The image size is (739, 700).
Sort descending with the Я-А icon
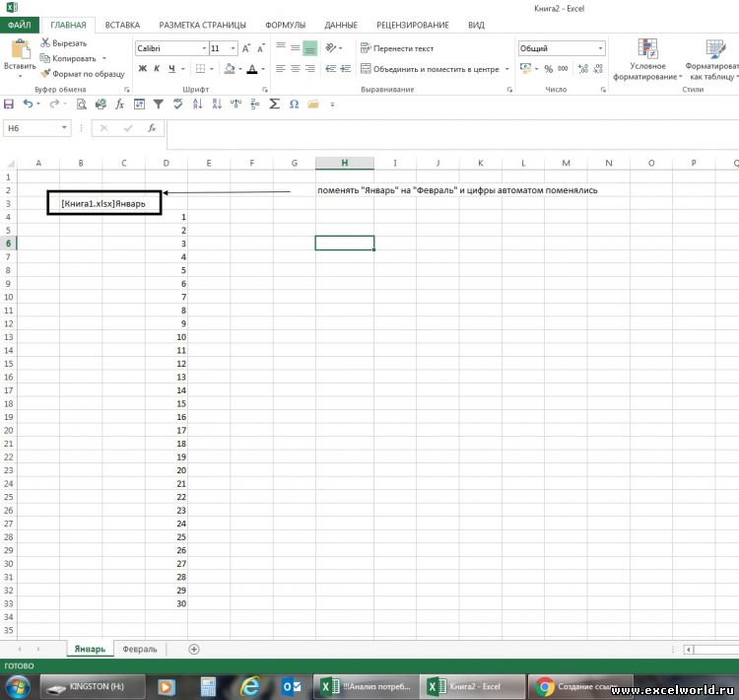coord(217,105)
